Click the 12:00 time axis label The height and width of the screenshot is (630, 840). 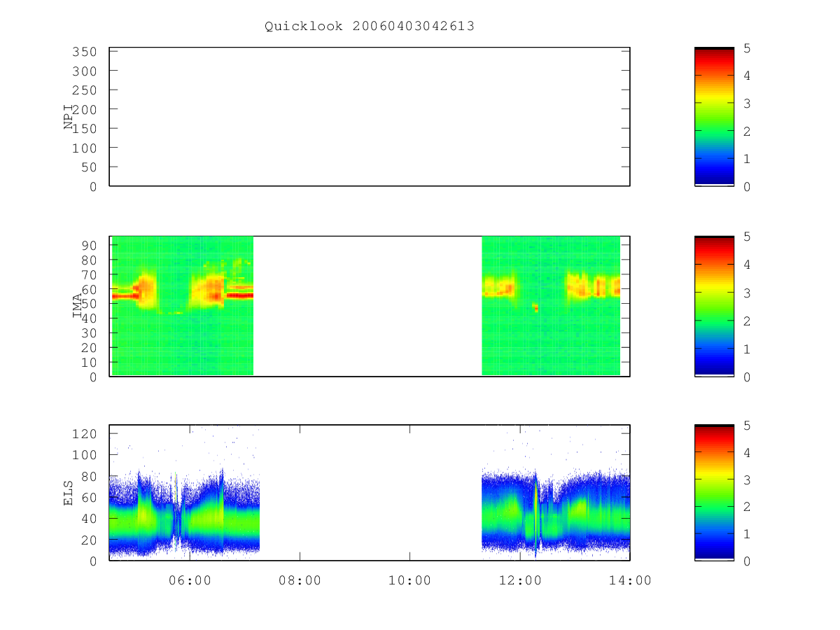tap(519, 580)
